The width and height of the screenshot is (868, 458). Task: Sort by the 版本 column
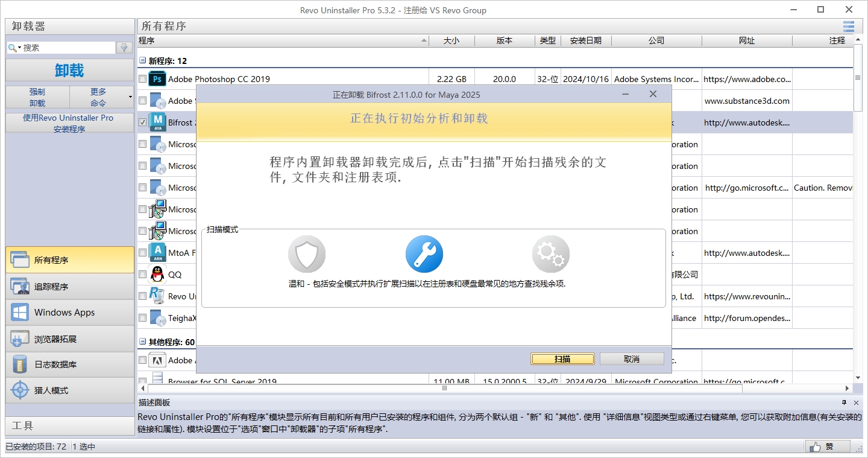tap(505, 40)
